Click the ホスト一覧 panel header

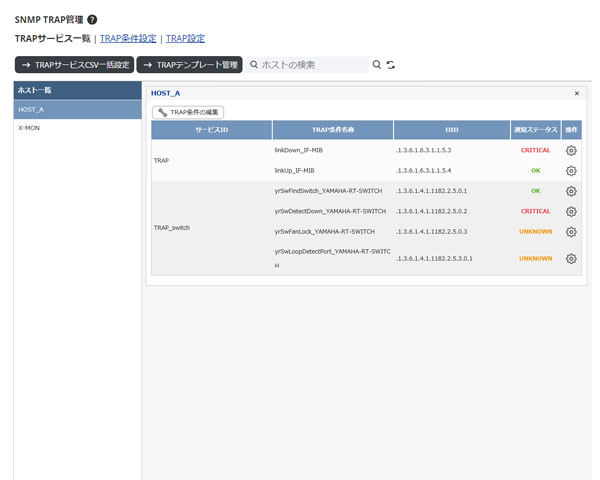click(x=78, y=90)
